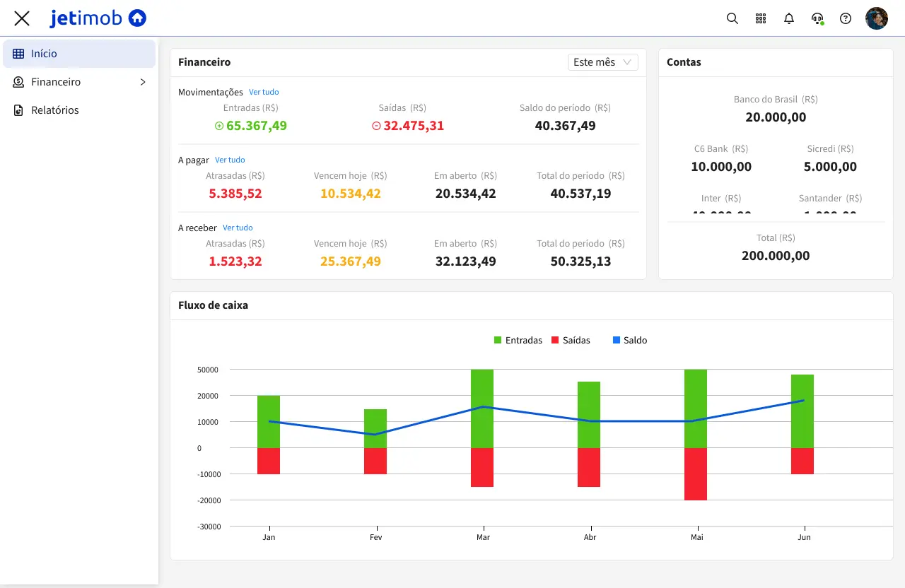905x588 pixels.
Task: Click the Jetimob house logo icon
Action: [x=137, y=18]
